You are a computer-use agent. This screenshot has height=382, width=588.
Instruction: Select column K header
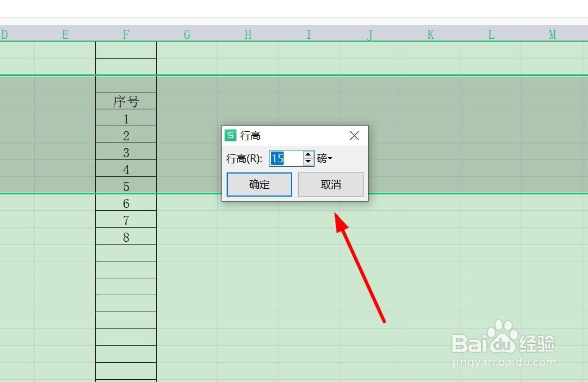[431, 34]
